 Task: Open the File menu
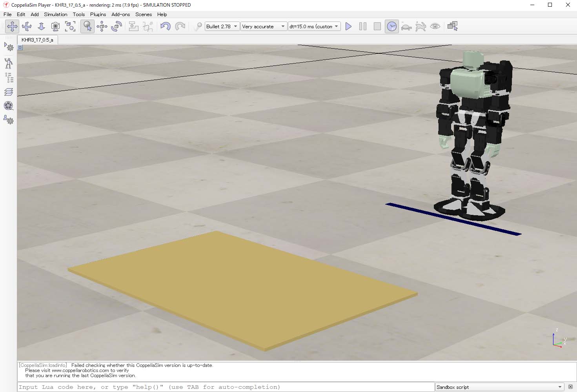point(7,14)
